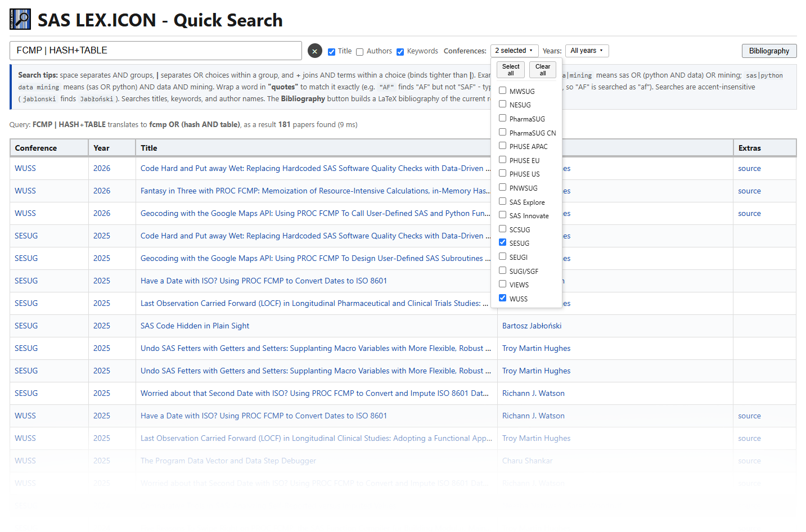Uncheck the Keywords search checkbox
806x532 pixels.
[x=400, y=52]
